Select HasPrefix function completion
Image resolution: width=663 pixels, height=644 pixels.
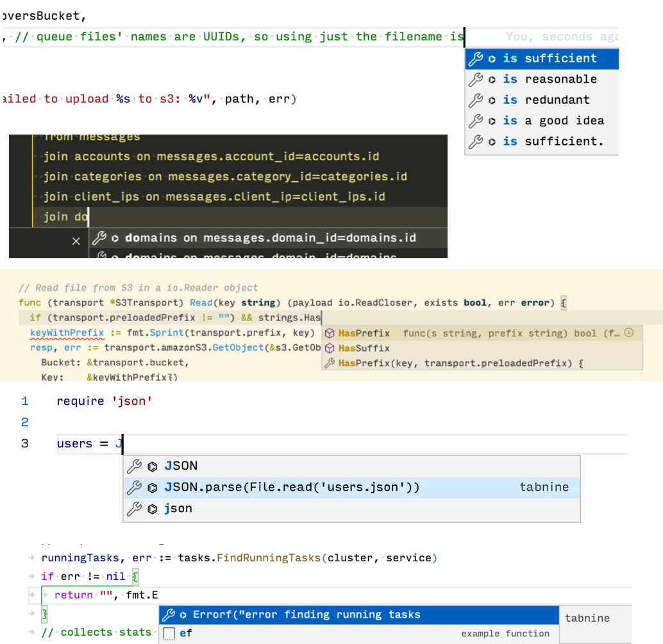(x=482, y=333)
